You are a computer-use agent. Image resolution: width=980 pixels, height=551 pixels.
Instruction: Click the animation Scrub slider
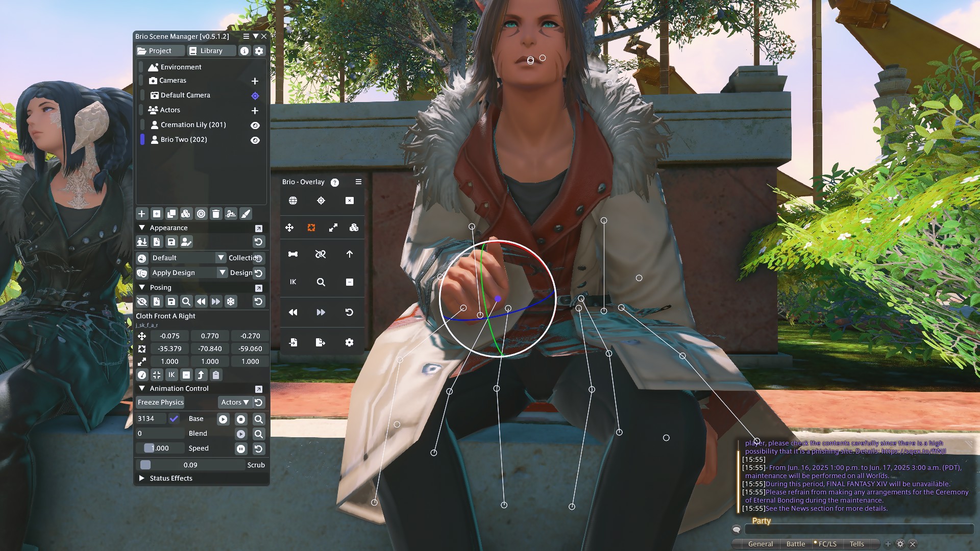[190, 465]
